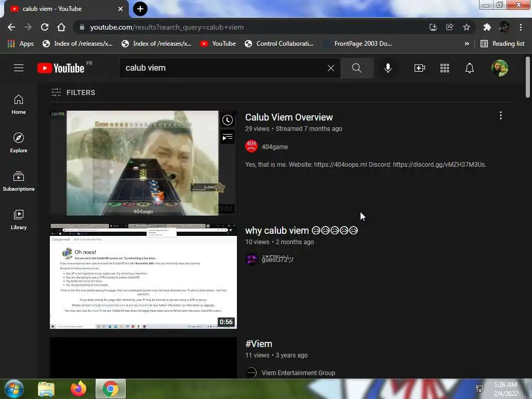This screenshot has width=532, height=399.
Task: Open the Create video camera icon
Action: coord(420,68)
